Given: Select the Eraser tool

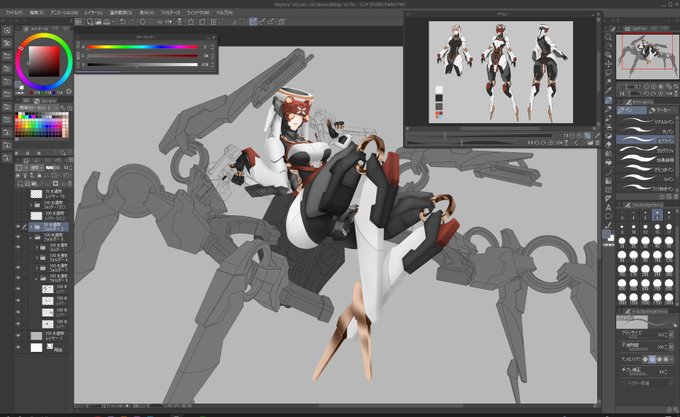Looking at the screenshot, I should [608, 145].
